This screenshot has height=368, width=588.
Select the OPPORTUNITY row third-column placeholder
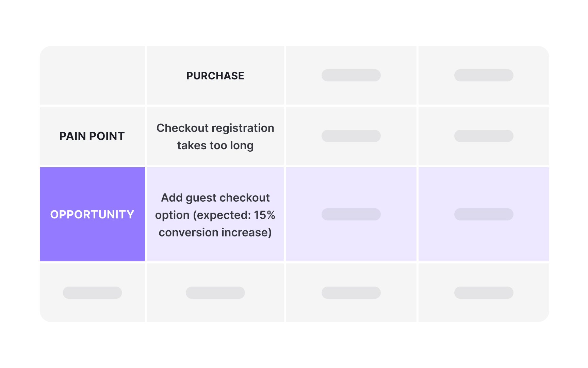coord(351,214)
